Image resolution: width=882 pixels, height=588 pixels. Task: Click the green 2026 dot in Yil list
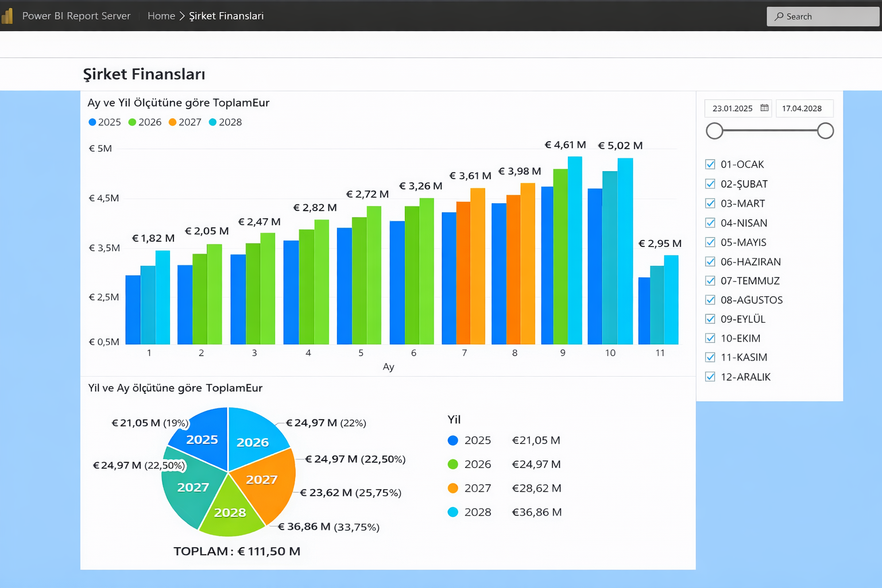[453, 465]
